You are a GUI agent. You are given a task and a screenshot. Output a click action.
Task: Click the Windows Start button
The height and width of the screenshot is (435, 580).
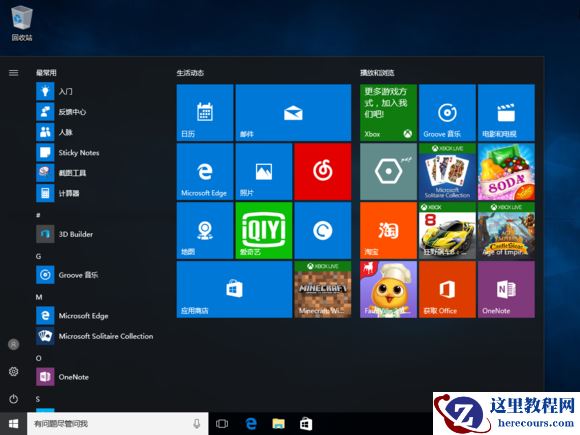tap(13, 424)
